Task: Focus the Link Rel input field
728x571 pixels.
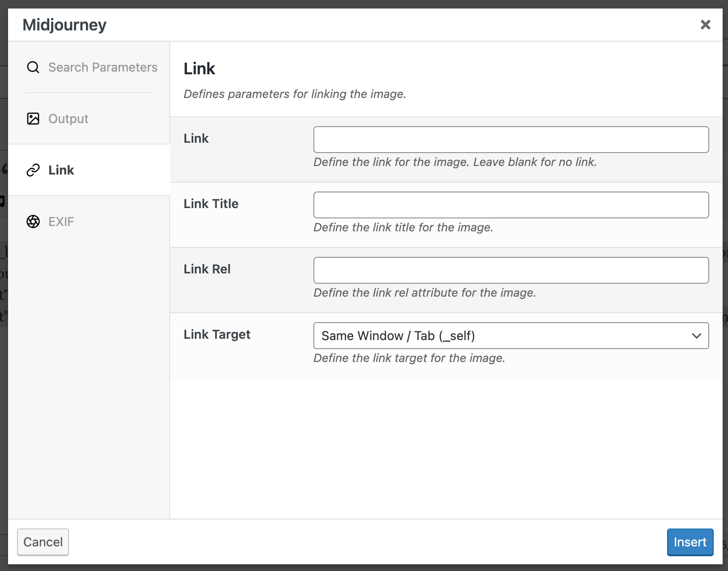Action: click(x=511, y=270)
